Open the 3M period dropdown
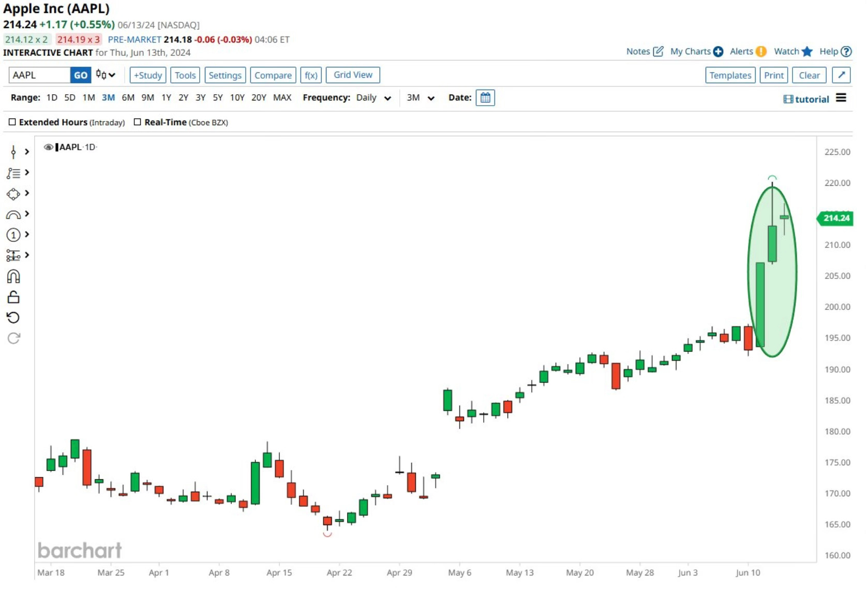The image size is (868, 590). (x=421, y=97)
